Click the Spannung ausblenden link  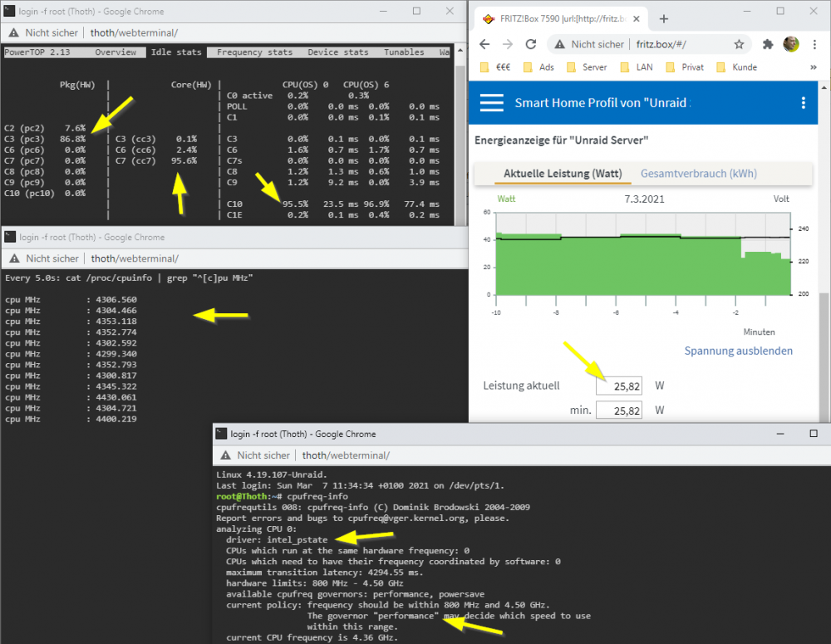[x=738, y=351]
